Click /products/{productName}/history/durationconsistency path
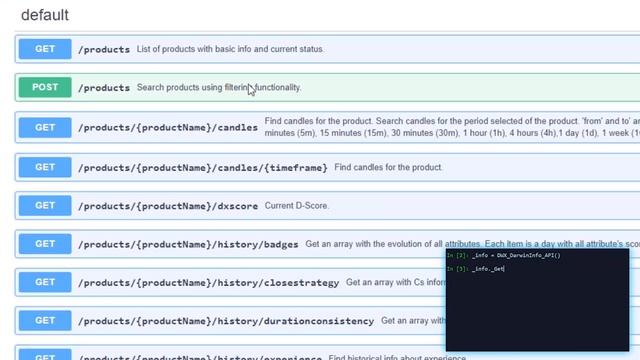Image resolution: width=640 pixels, height=360 pixels. coord(226,321)
